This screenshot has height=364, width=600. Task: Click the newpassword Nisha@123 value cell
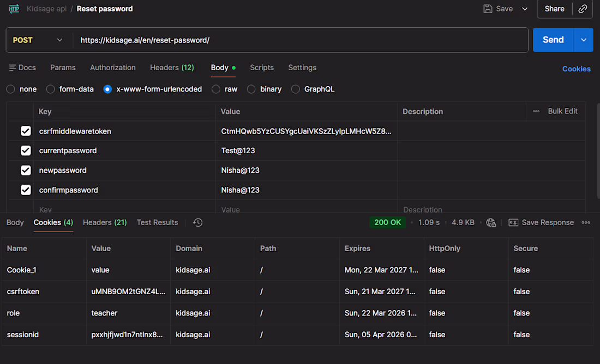[x=307, y=170]
